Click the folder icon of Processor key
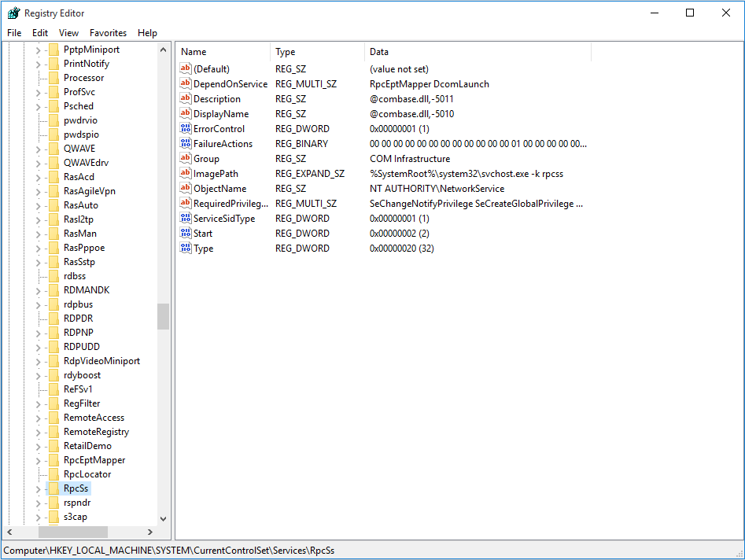Viewport: 745px width, 560px height. tap(54, 77)
